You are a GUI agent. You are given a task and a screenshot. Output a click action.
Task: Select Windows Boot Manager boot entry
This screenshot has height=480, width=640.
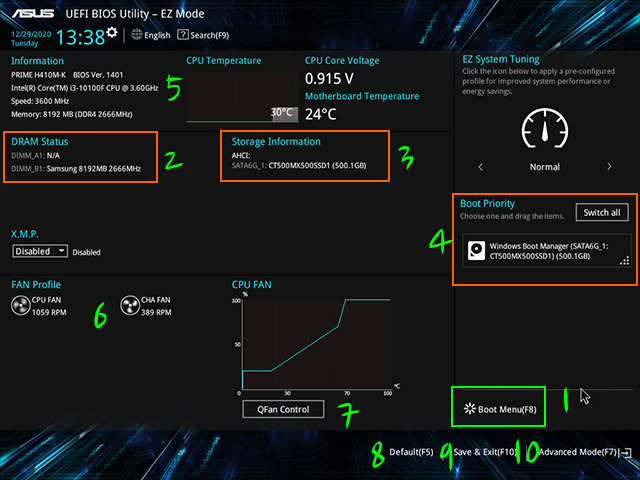pos(547,251)
